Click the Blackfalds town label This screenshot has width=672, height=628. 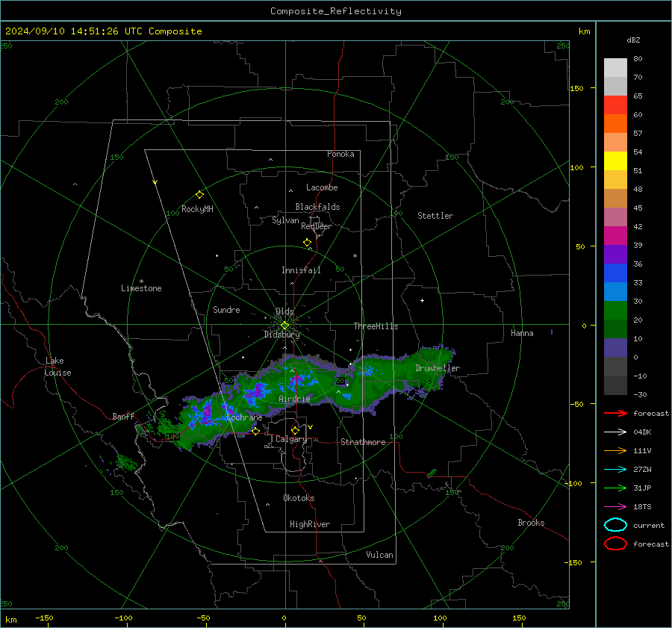(317, 207)
